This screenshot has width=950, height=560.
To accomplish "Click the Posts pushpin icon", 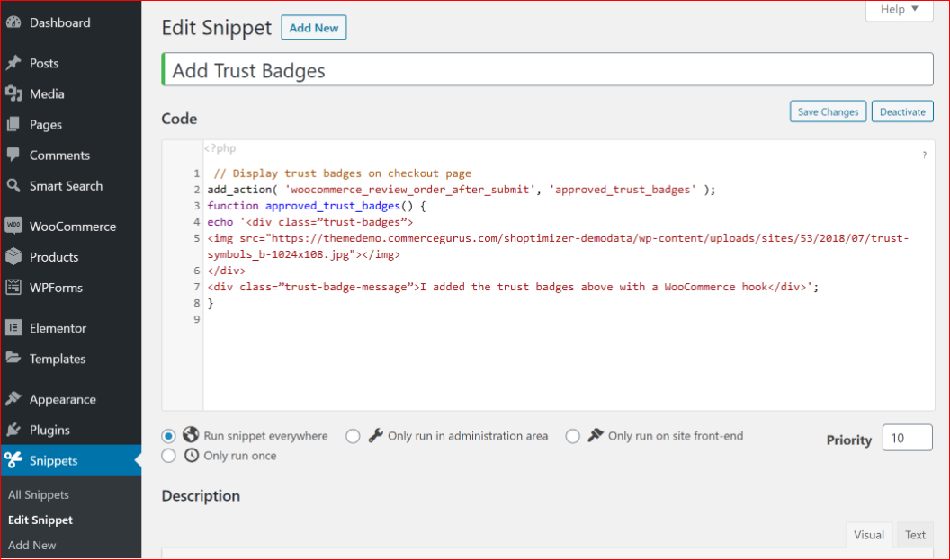I will (13, 63).
